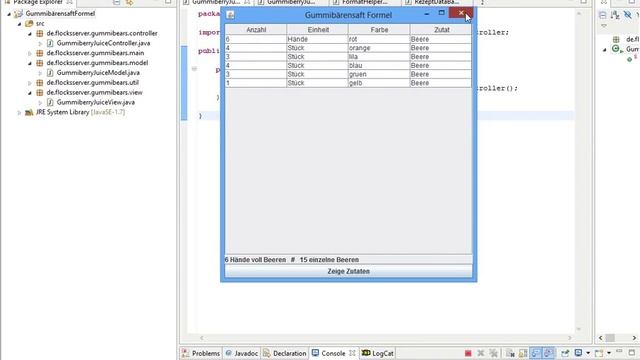Open the Display Selected Console dropdown arrow
The width and height of the screenshot is (640, 360).
588,353
